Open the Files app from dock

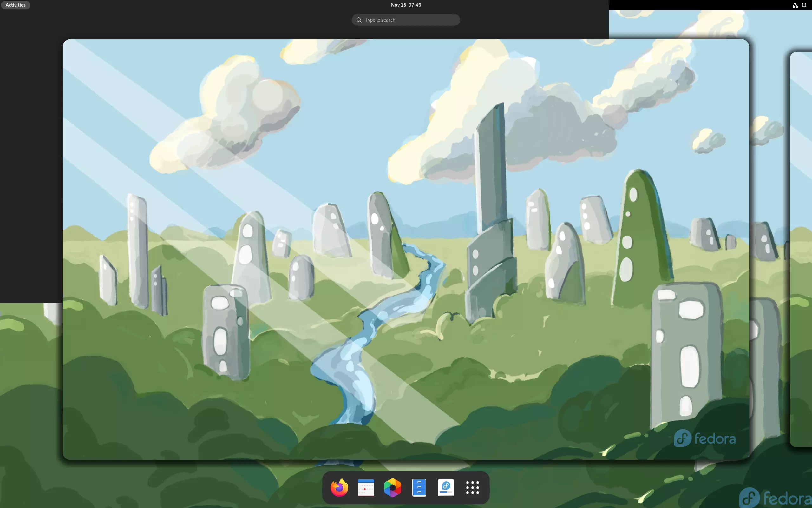(419, 487)
